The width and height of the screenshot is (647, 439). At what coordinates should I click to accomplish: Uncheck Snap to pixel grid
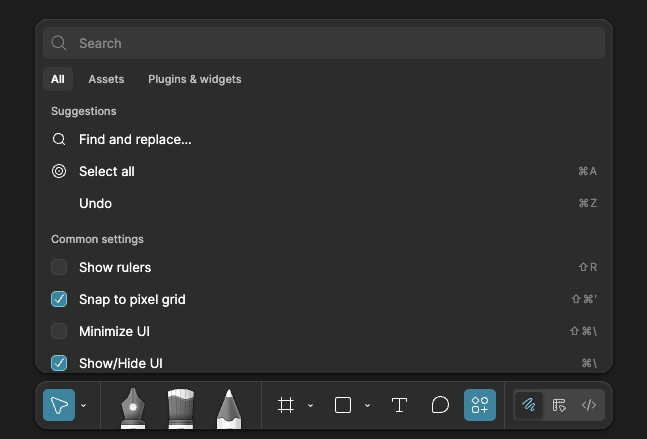tap(59, 299)
